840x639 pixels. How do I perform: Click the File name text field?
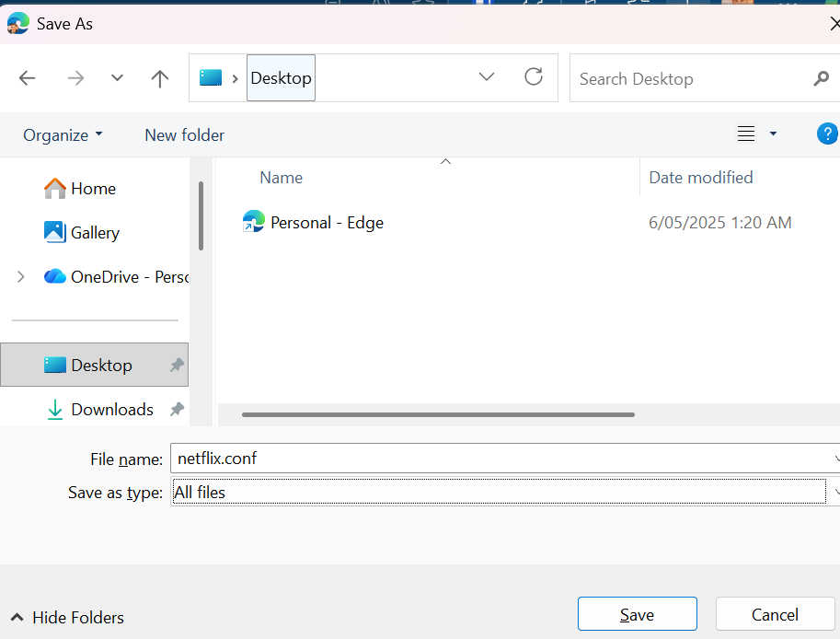(497, 459)
